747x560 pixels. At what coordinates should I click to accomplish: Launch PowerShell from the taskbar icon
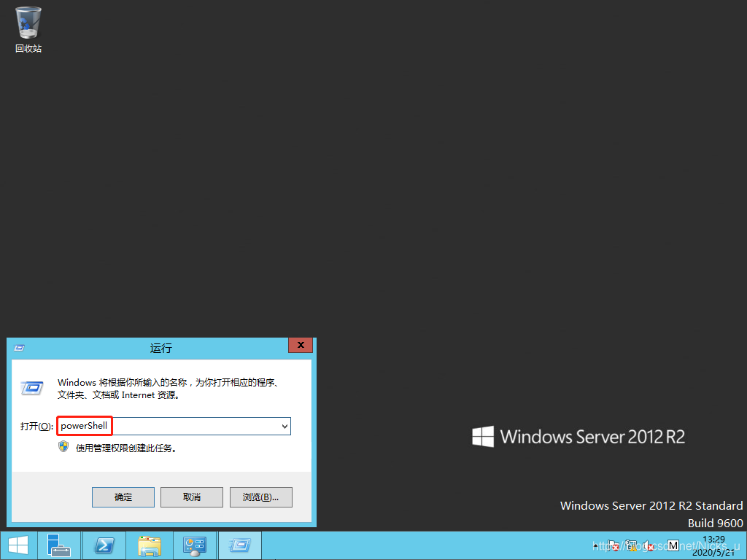[104, 545]
